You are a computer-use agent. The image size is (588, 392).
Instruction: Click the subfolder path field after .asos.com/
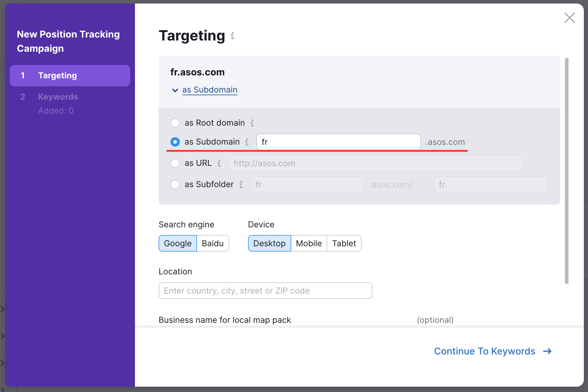click(x=491, y=184)
